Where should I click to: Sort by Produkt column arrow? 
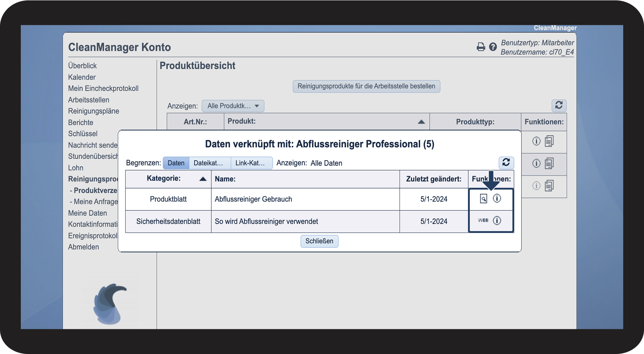tap(421, 122)
